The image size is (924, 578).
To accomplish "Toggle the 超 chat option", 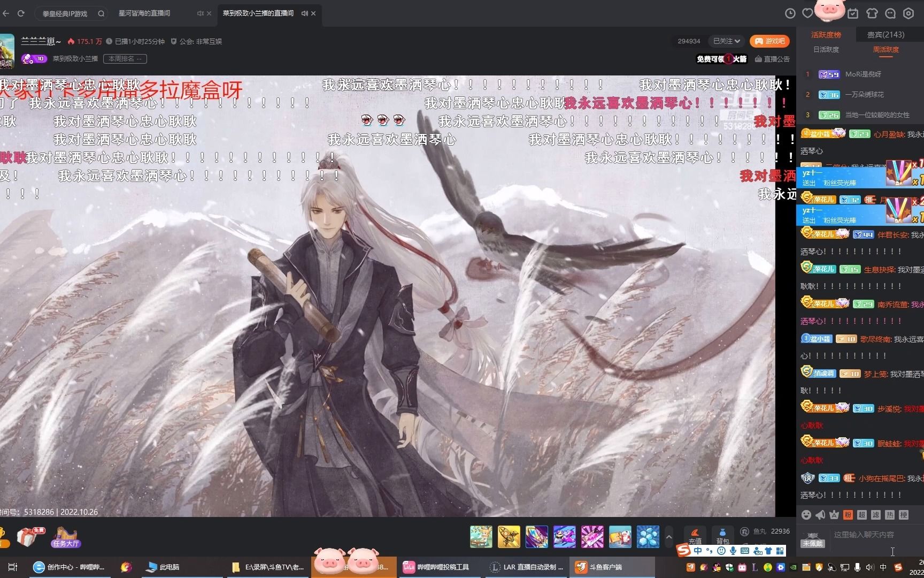I will pyautogui.click(x=862, y=515).
